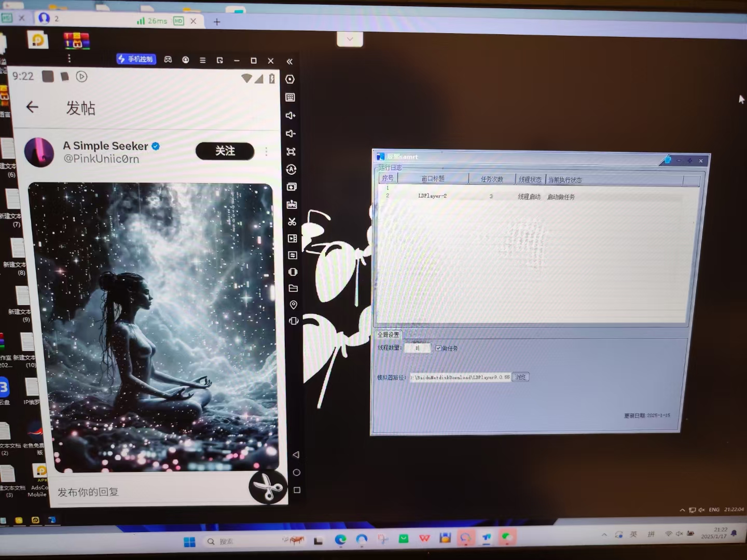Open the keyboard mapping icon in sidebar
Screen dimensions: 747x560
click(290, 97)
